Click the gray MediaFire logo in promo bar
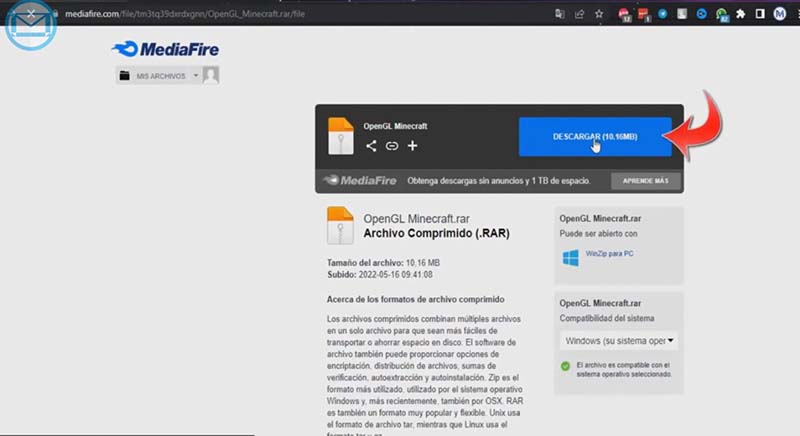This screenshot has width=800, height=436. [x=360, y=180]
